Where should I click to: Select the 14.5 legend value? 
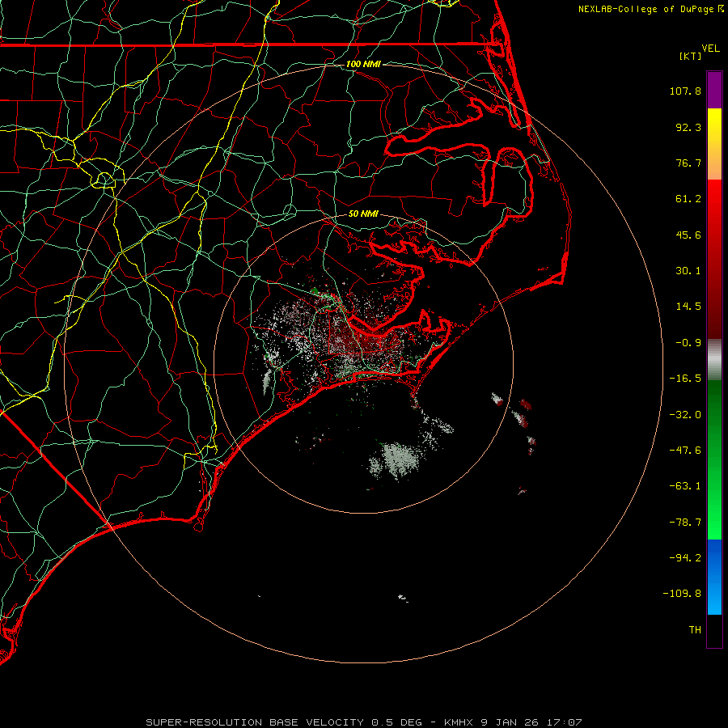[688, 307]
